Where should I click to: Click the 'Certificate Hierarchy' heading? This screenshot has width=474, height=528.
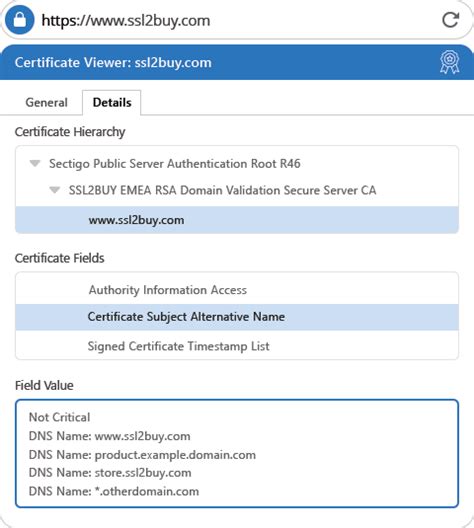click(70, 132)
